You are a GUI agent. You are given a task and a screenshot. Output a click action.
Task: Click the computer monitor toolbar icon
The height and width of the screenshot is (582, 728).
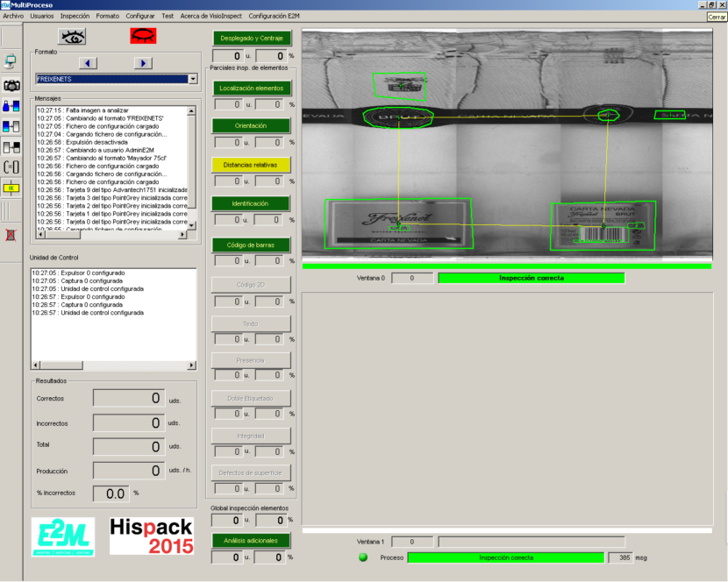coord(11,60)
